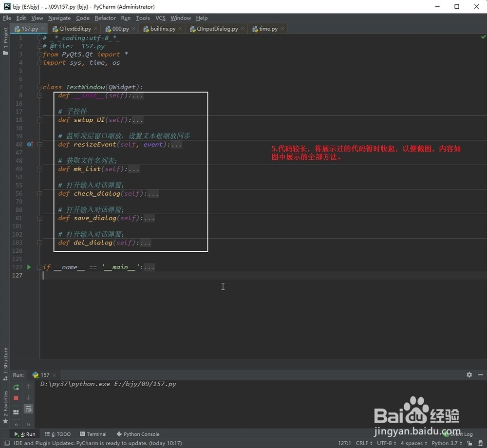This screenshot has width=487, height=448.
Task: Open the Tools menu
Action: point(143,18)
